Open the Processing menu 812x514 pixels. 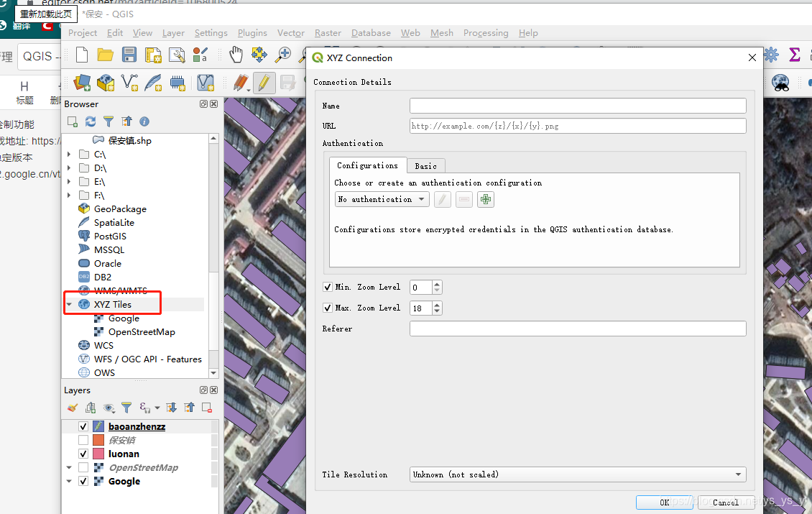pos(486,32)
